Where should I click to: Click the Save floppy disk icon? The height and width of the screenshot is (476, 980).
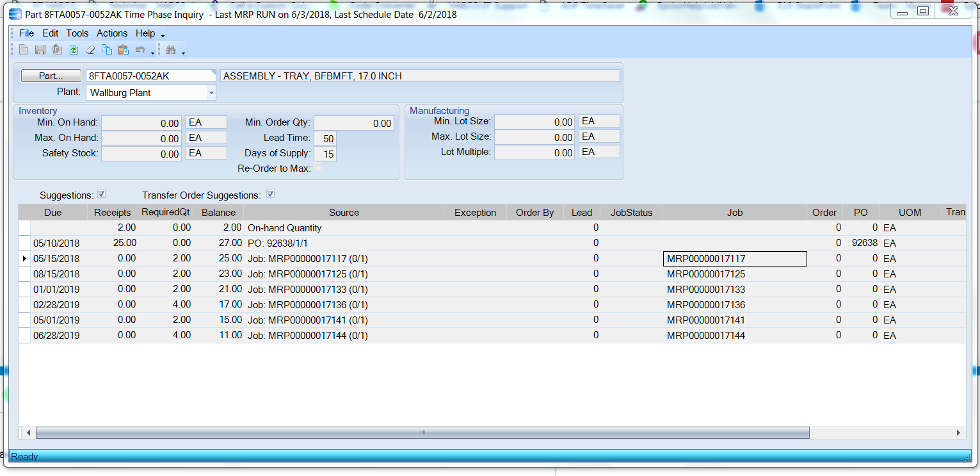pyautogui.click(x=40, y=50)
